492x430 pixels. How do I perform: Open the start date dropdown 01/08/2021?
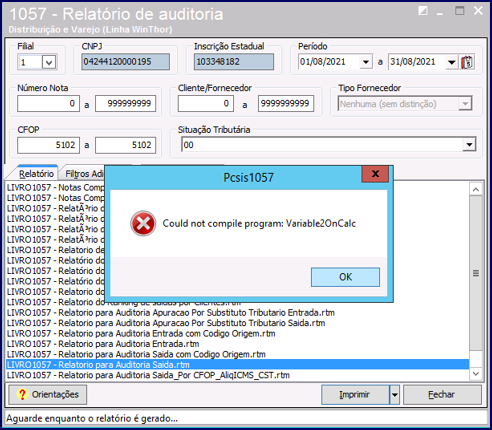(x=366, y=62)
